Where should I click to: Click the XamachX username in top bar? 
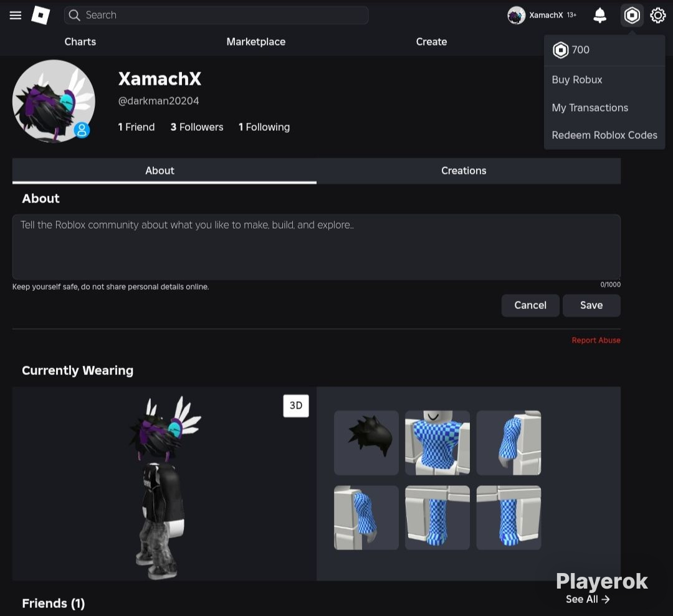(546, 16)
